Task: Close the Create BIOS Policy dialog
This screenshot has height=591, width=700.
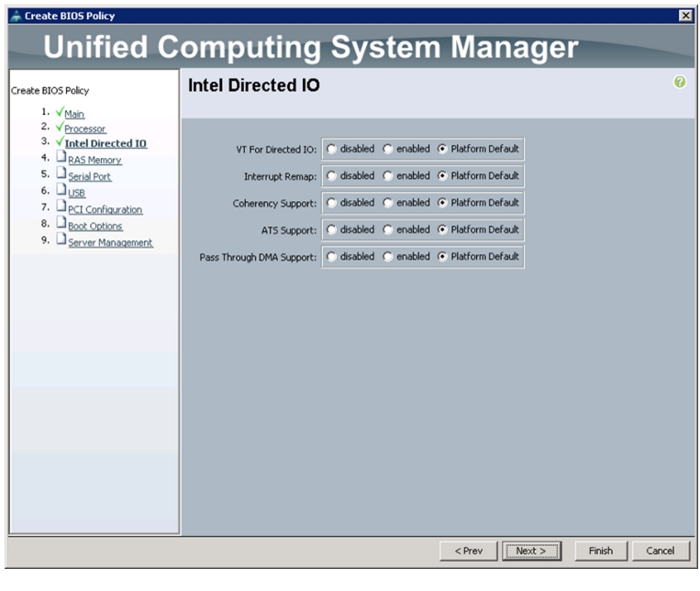Action: (x=685, y=16)
